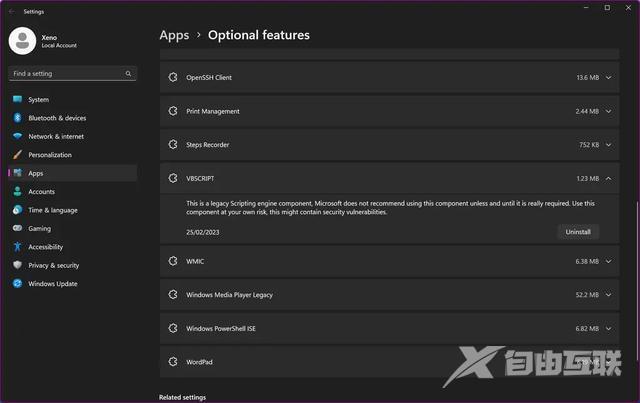
Task: Click the Bluetooth & devices icon
Action: 17,118
